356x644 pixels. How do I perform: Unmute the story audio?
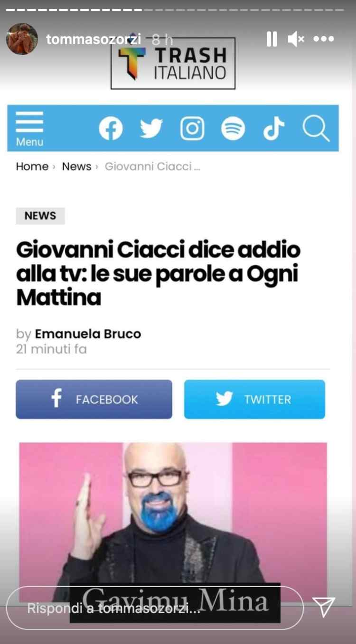[296, 39]
